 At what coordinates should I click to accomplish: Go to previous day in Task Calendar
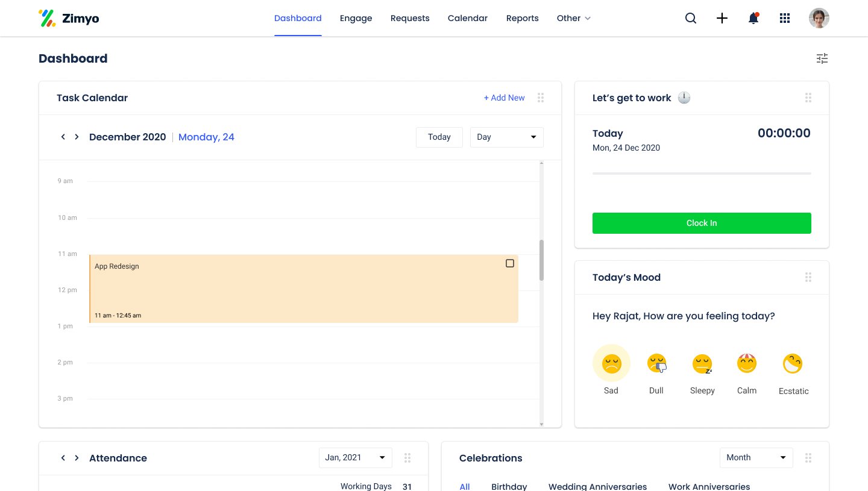(x=63, y=137)
